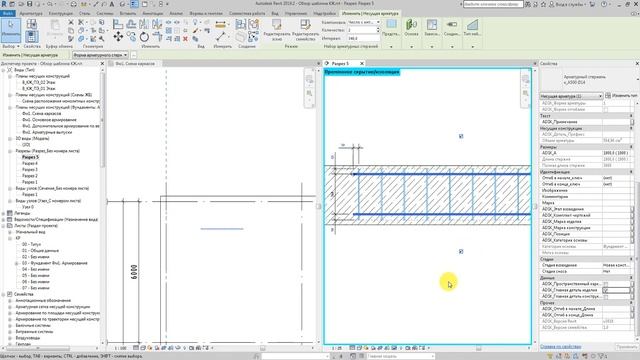
Task: Click the Файл (File) ribbon button
Action: pos(8,13)
